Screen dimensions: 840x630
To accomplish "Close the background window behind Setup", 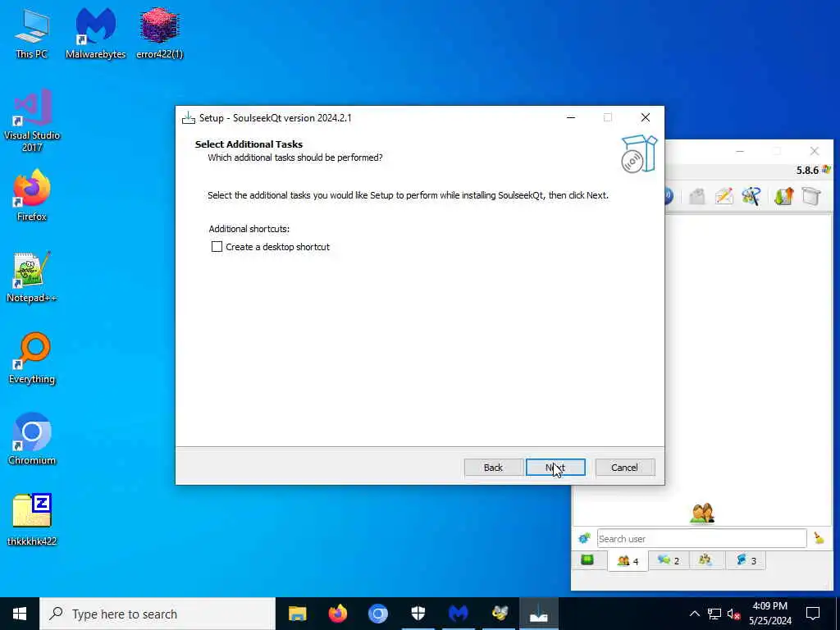I will click(x=815, y=151).
